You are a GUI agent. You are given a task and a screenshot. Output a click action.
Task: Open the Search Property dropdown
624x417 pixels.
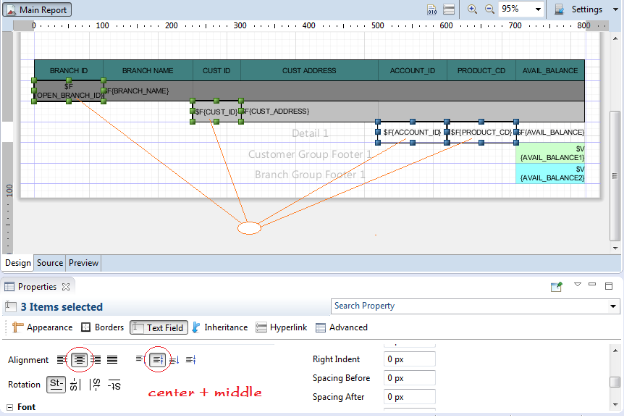pyautogui.click(x=612, y=305)
